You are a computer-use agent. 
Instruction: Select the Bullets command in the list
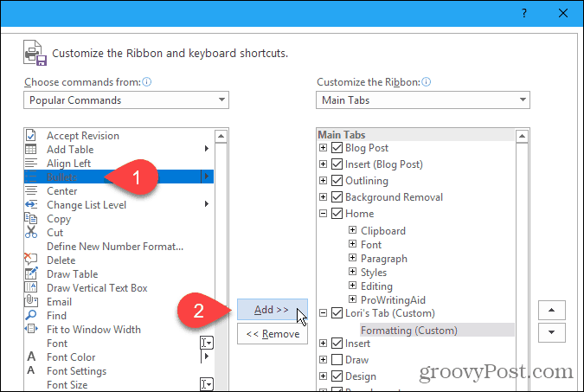click(x=119, y=177)
